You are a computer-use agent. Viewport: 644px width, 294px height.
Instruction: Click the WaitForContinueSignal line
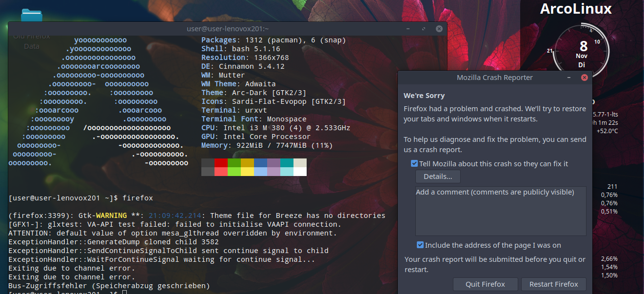coord(162,259)
